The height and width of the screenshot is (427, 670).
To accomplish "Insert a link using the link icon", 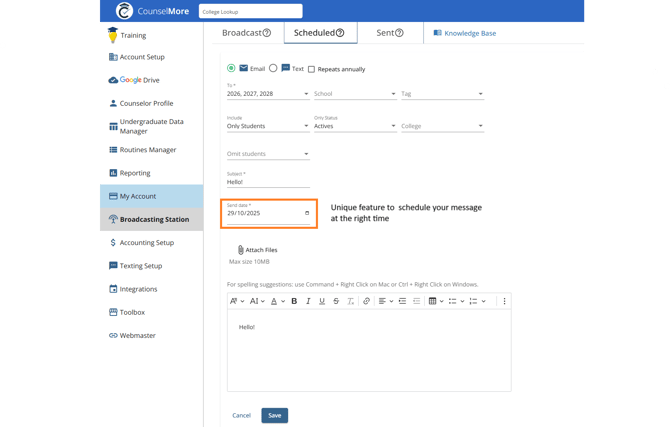I will 366,301.
